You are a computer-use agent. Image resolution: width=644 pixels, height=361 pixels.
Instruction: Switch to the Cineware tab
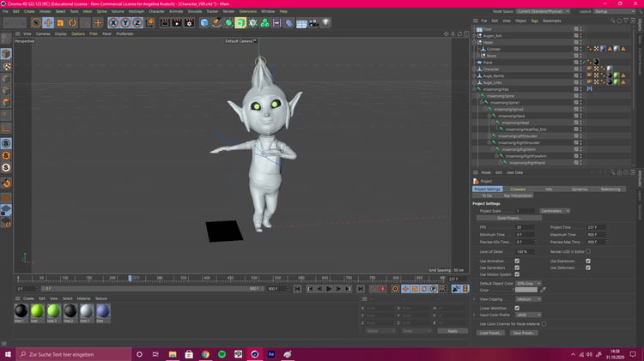(x=518, y=190)
